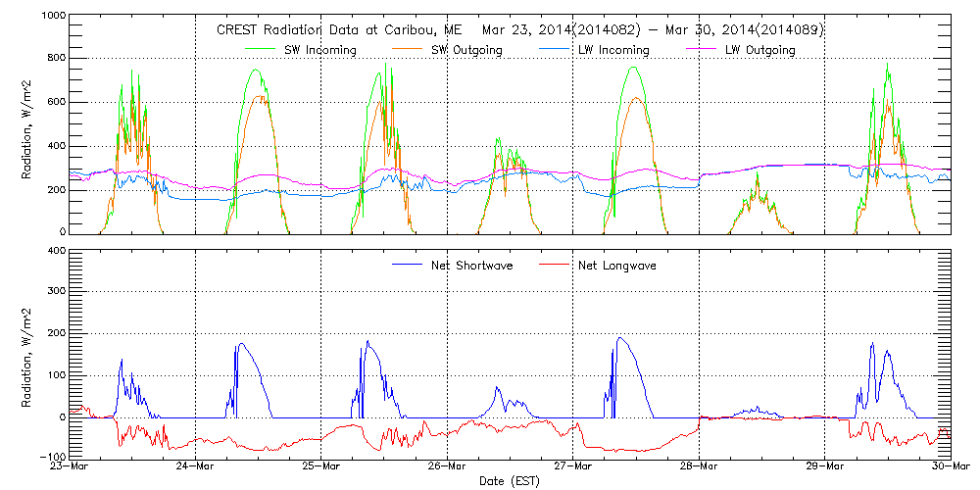
Task: Click the '26-Mar' x-axis label
Action: (448, 466)
